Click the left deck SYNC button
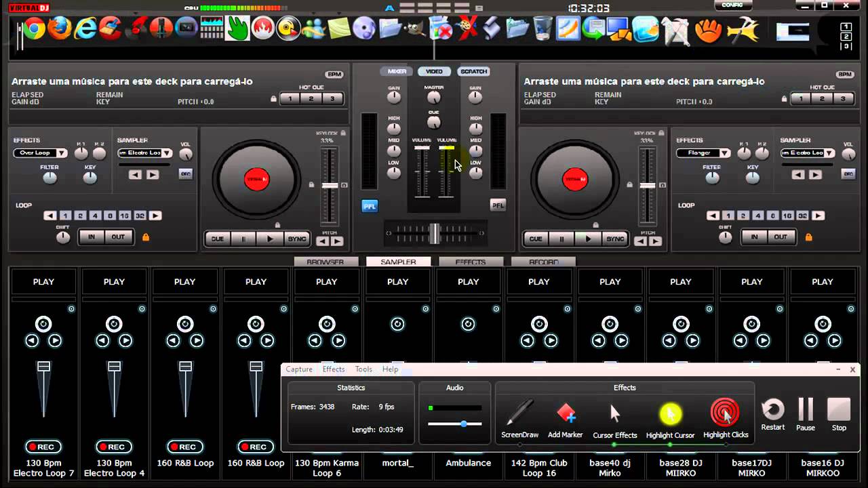The image size is (868, 488). (x=297, y=239)
